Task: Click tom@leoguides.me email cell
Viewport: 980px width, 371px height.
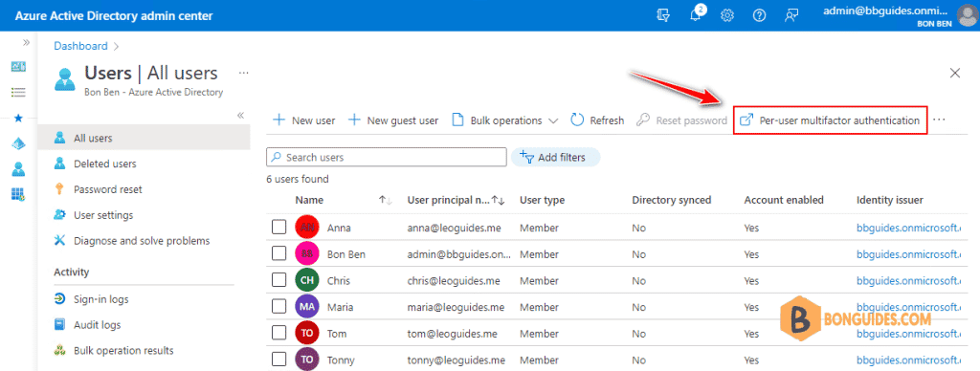Action: point(452,334)
